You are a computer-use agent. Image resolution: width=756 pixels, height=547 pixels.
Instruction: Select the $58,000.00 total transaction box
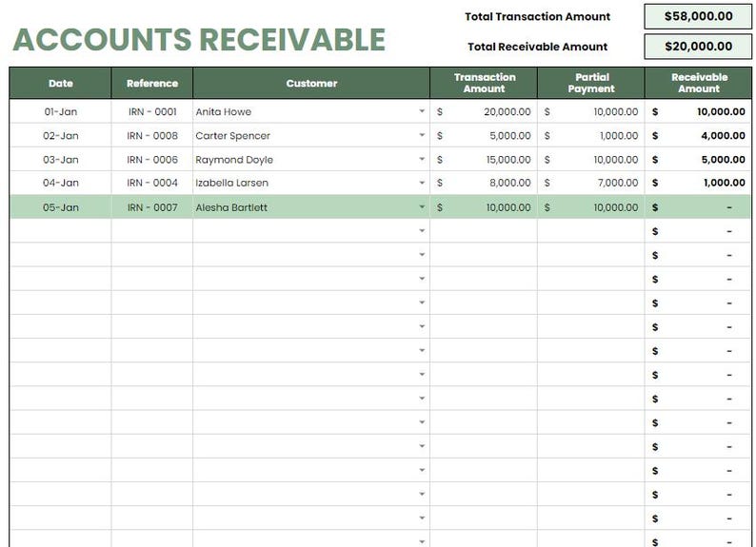coord(698,16)
